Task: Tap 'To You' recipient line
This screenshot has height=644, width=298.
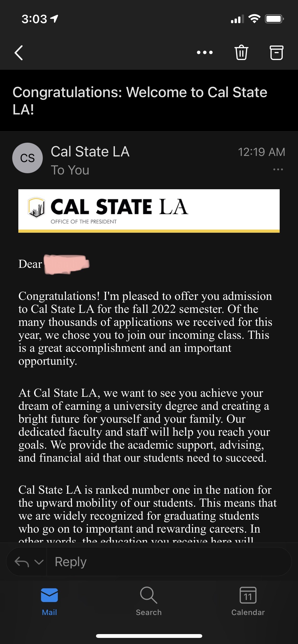Action: [x=70, y=170]
